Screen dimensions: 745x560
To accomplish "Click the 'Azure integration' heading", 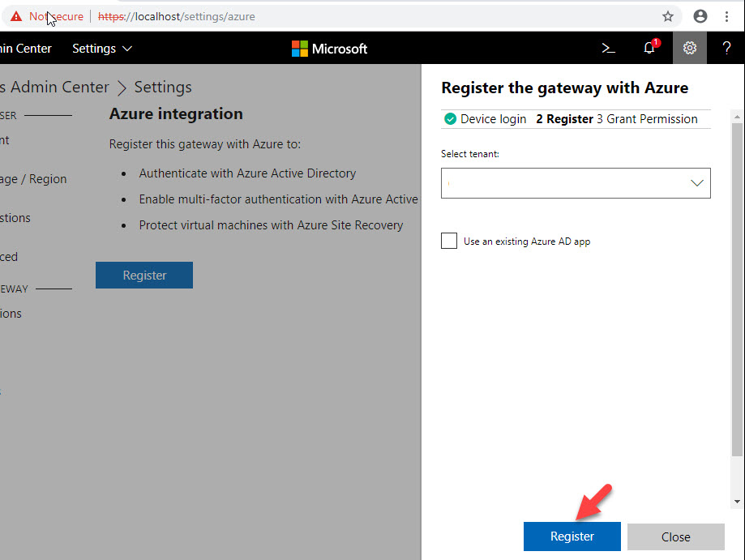I will (176, 114).
